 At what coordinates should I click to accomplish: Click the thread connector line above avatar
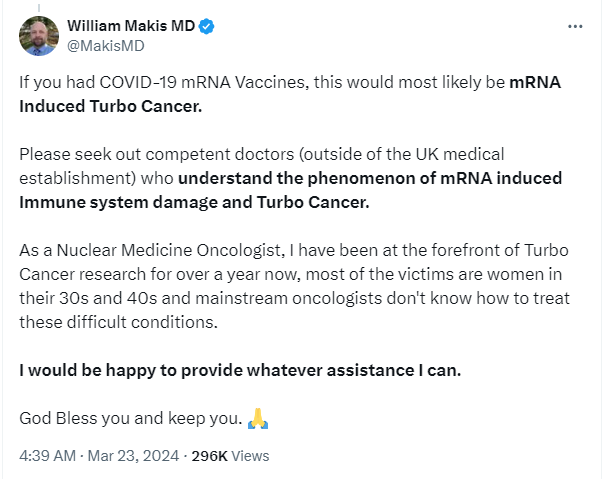[x=38, y=6]
